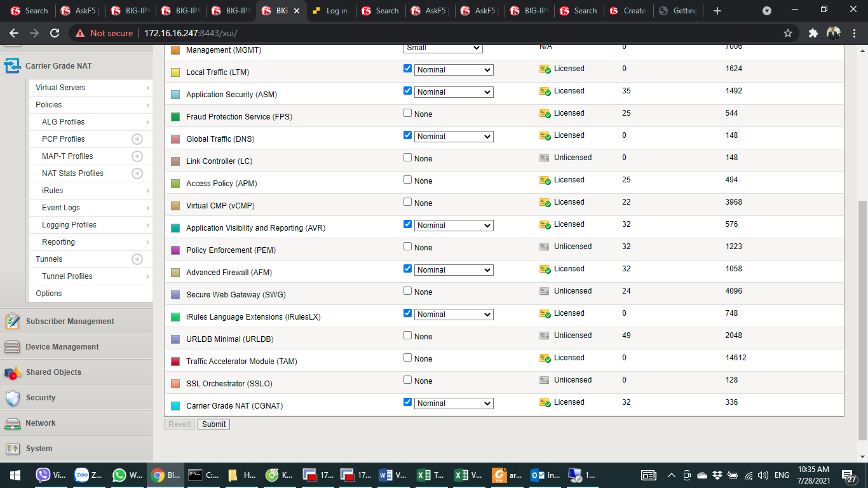
Task: Click the plus icon beside MAP-T Profiles
Action: (x=137, y=156)
